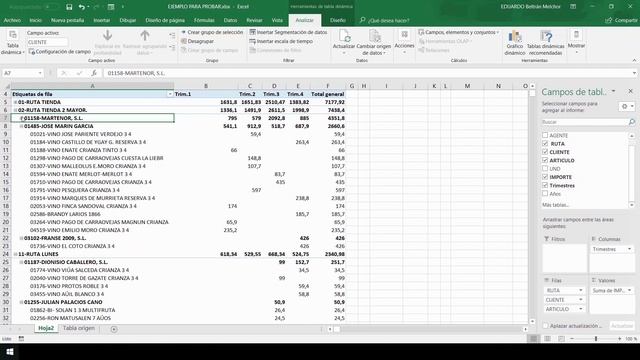Screen dimensions: 640x360
Task: Collapse the ribbon with the chevron arrow
Action: 634,60
